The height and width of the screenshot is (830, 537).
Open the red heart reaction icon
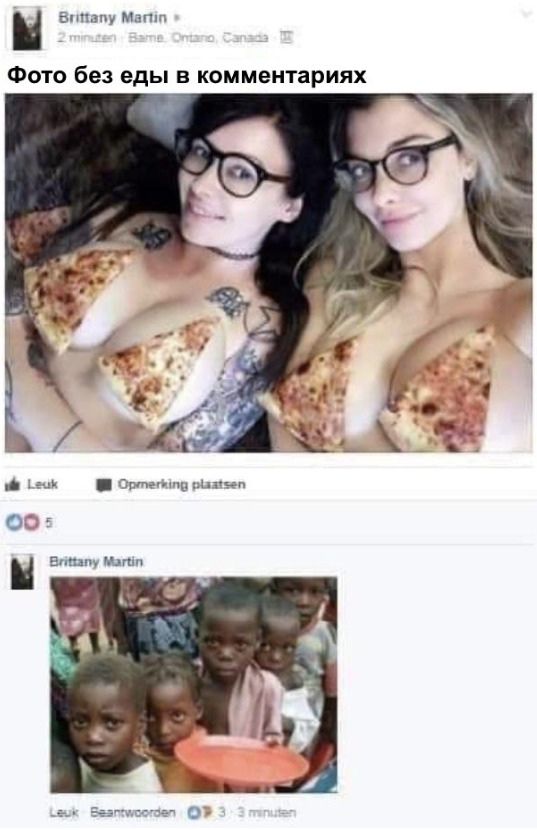[31, 523]
